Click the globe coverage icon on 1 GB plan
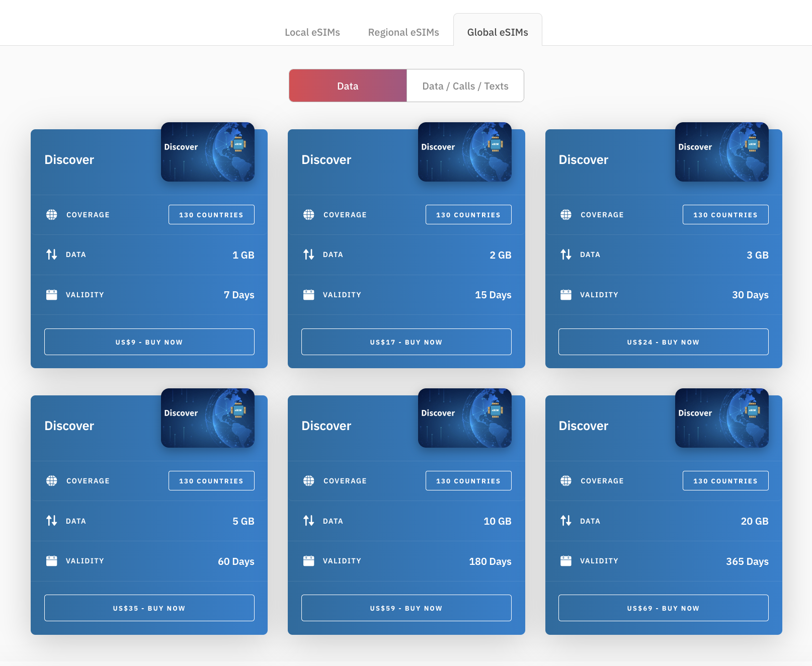 point(52,215)
